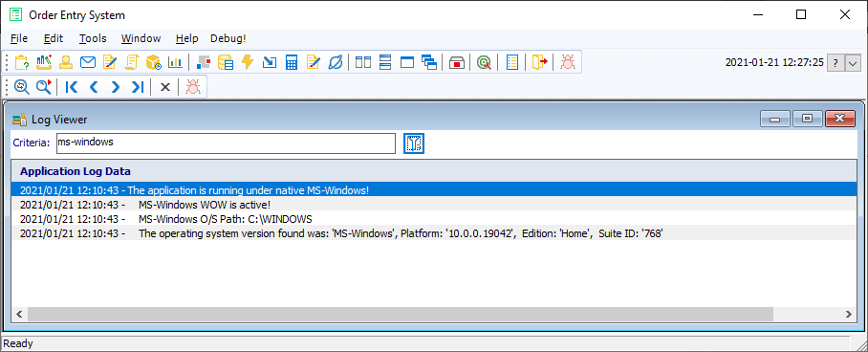Viewport: 868px width, 352px height.
Task: Click the chart with sparkle toolbar icon
Action: (x=44, y=62)
